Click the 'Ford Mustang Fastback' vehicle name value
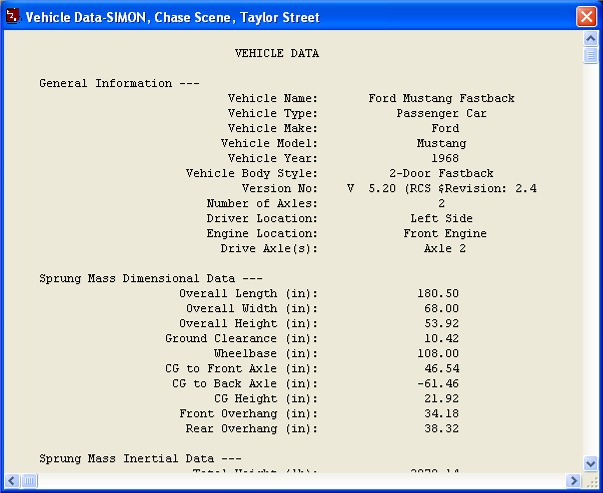 pyautogui.click(x=441, y=98)
